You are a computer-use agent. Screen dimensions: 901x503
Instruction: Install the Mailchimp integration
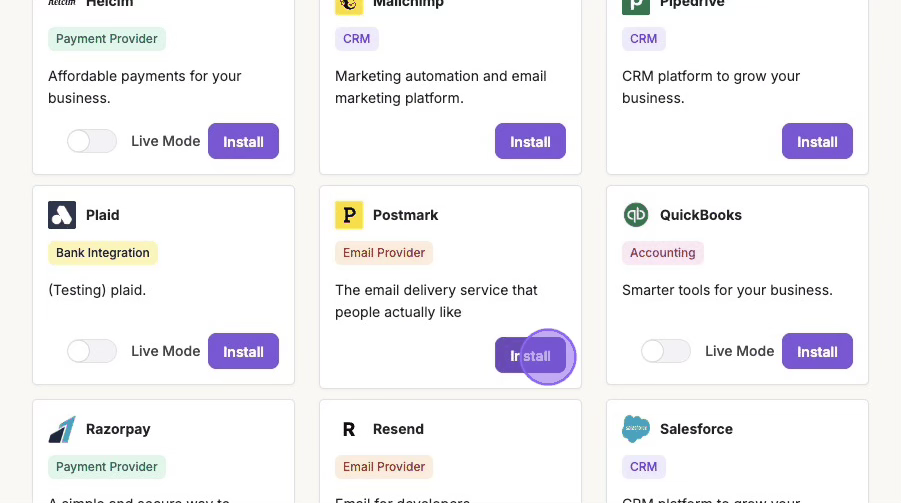(530, 141)
